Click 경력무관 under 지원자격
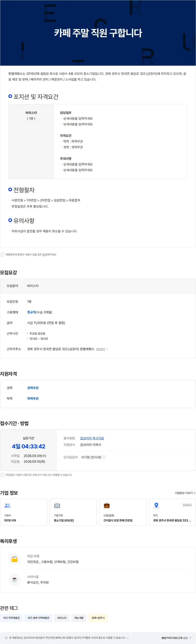Image resolution: width=196 pixels, height=644 pixels. (33, 388)
